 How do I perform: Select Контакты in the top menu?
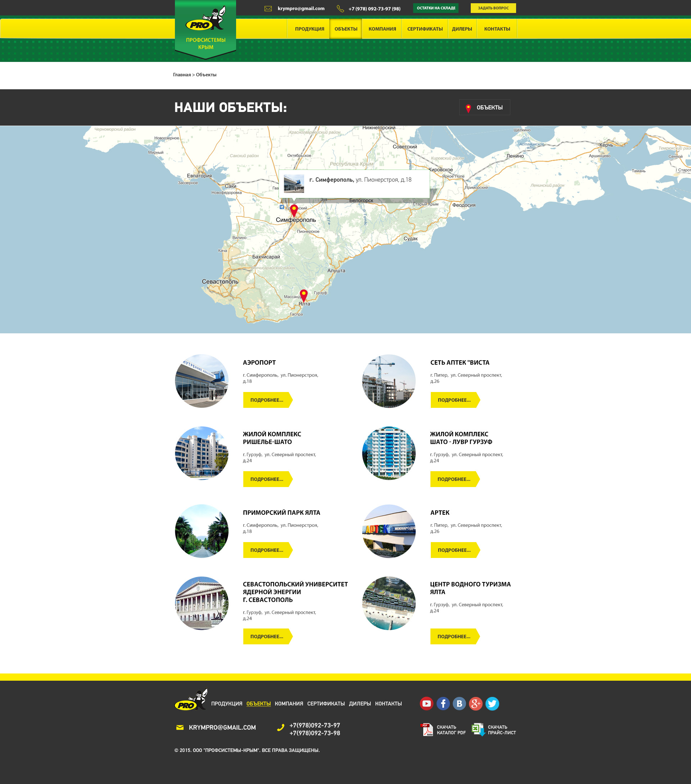click(497, 29)
